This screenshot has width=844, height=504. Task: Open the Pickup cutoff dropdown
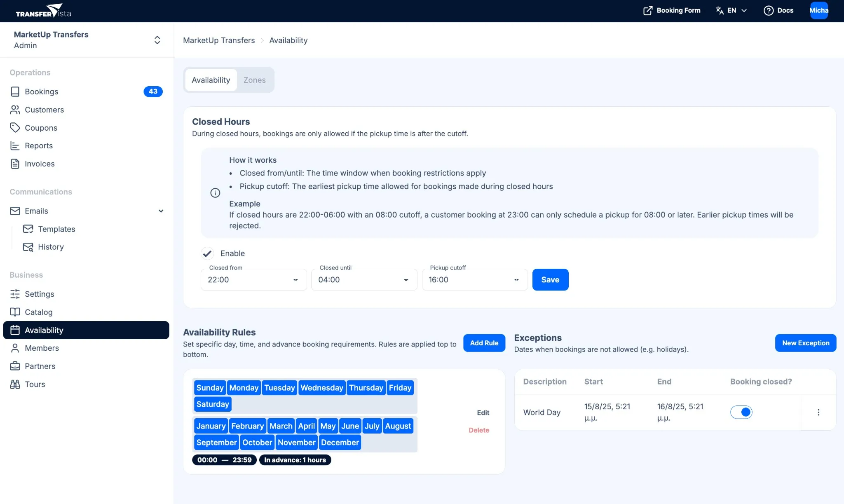tap(516, 279)
